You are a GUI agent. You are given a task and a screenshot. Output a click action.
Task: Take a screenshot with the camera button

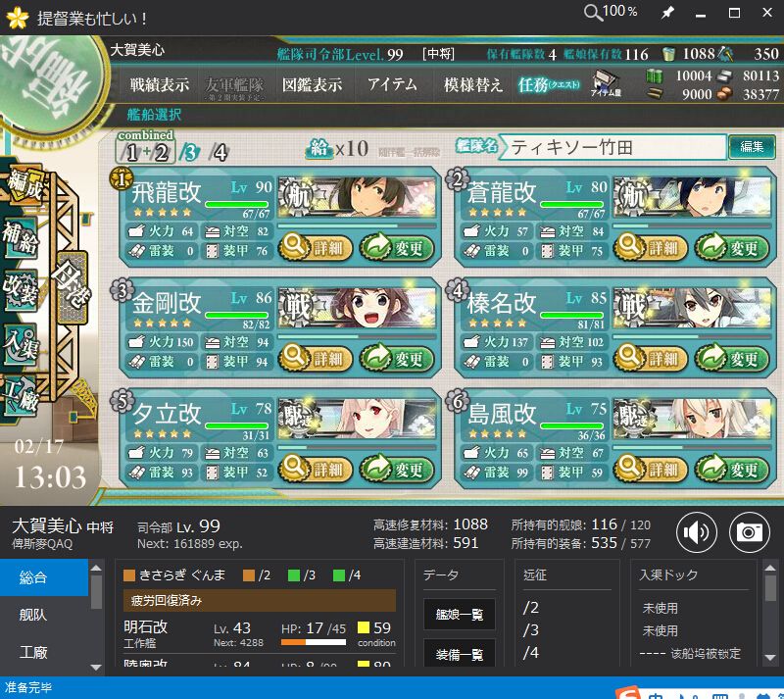pos(749,532)
